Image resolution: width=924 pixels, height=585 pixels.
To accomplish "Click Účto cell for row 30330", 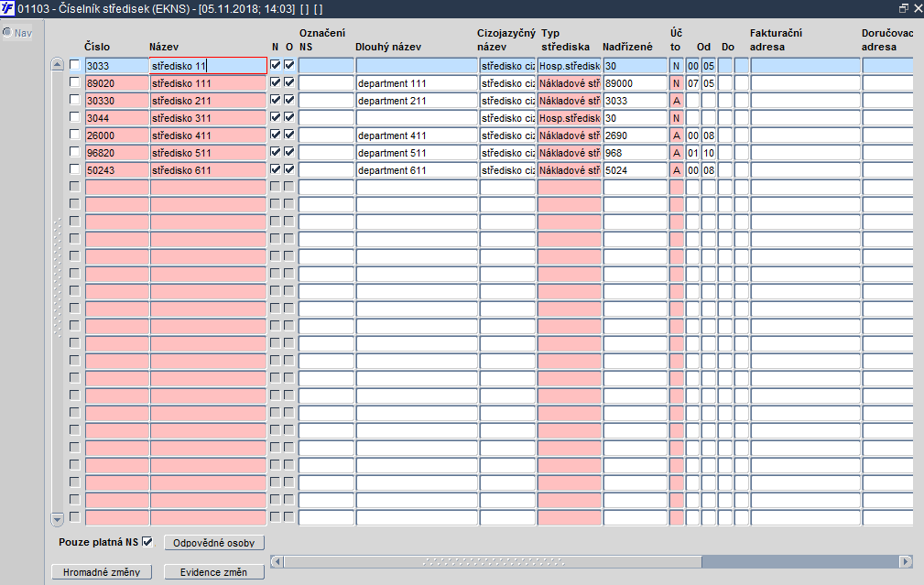I will coord(677,101).
